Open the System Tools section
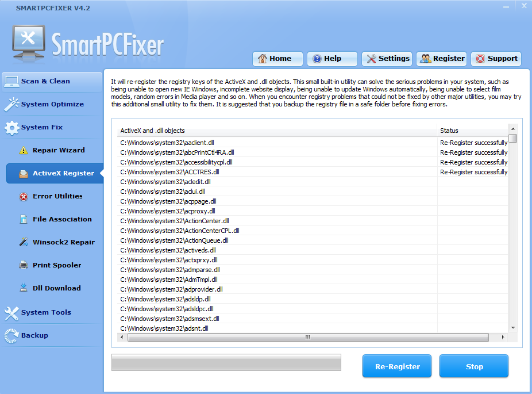Viewport: 532px width, 394px height. pos(52,312)
